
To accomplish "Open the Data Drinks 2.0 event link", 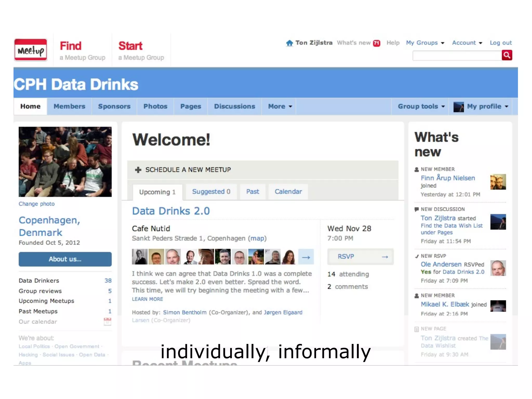I will (171, 211).
